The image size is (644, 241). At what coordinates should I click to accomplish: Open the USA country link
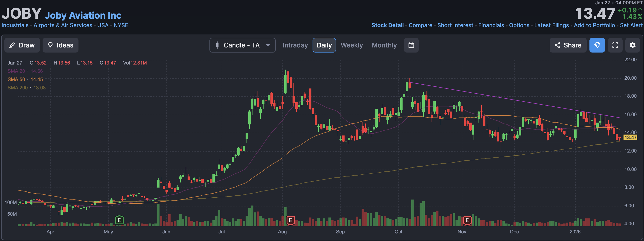[x=103, y=25]
